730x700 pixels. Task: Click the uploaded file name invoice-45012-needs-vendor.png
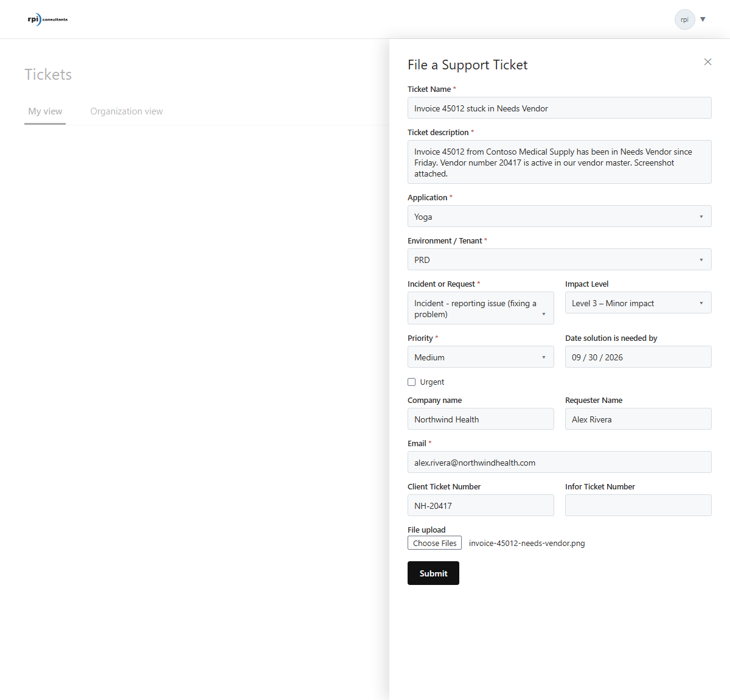pos(527,544)
